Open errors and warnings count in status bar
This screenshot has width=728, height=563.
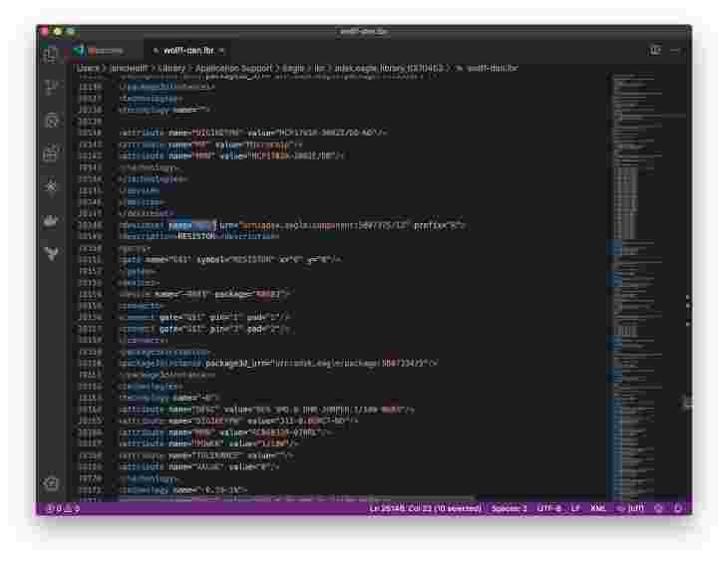click(62, 509)
